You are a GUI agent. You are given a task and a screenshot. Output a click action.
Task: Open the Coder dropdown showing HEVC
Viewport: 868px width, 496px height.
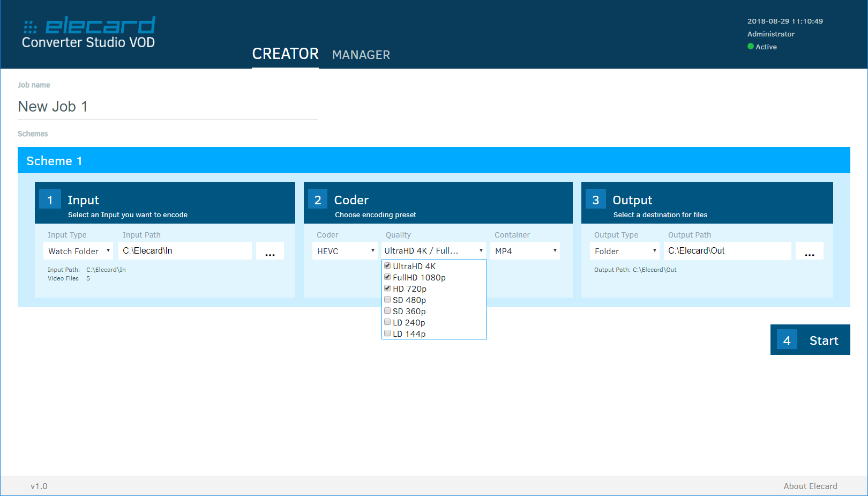(x=345, y=250)
